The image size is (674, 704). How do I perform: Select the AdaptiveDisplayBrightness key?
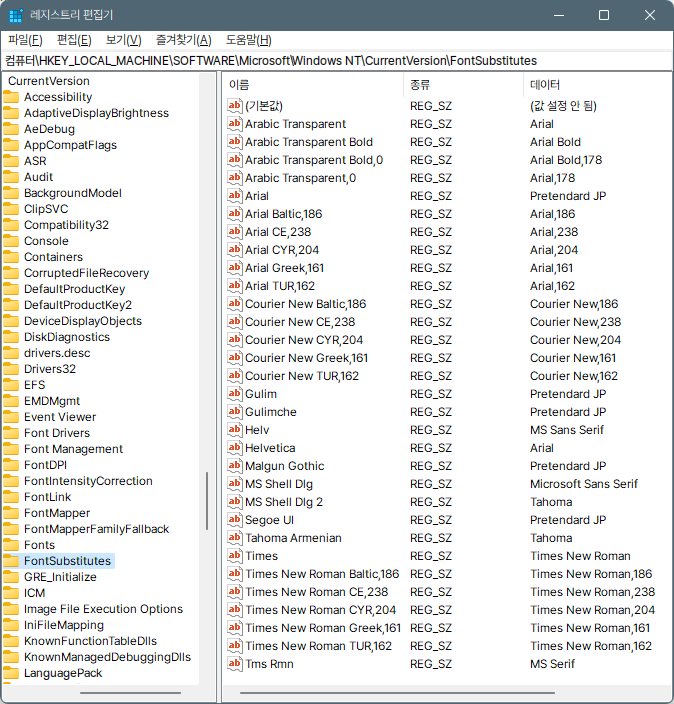click(x=97, y=113)
